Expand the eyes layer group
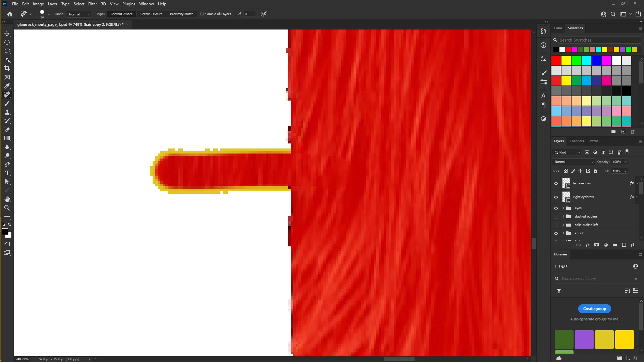Image resolution: width=644 pixels, height=362 pixels. click(563, 208)
